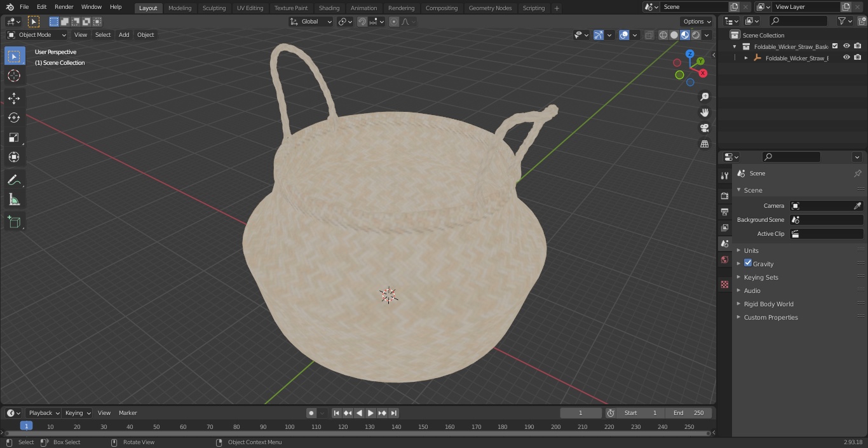The width and height of the screenshot is (868, 448).
Task: Expand the Audio panel
Action: point(752,290)
